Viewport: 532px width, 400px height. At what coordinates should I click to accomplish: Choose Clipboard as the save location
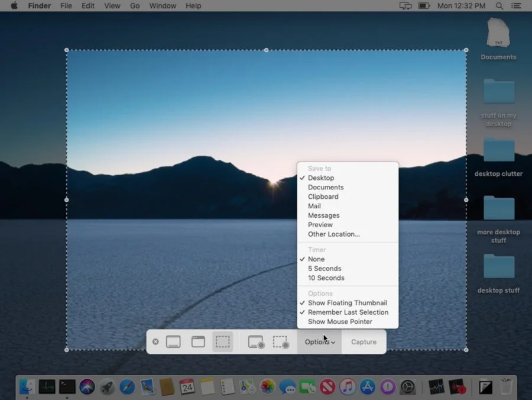[348, 196]
